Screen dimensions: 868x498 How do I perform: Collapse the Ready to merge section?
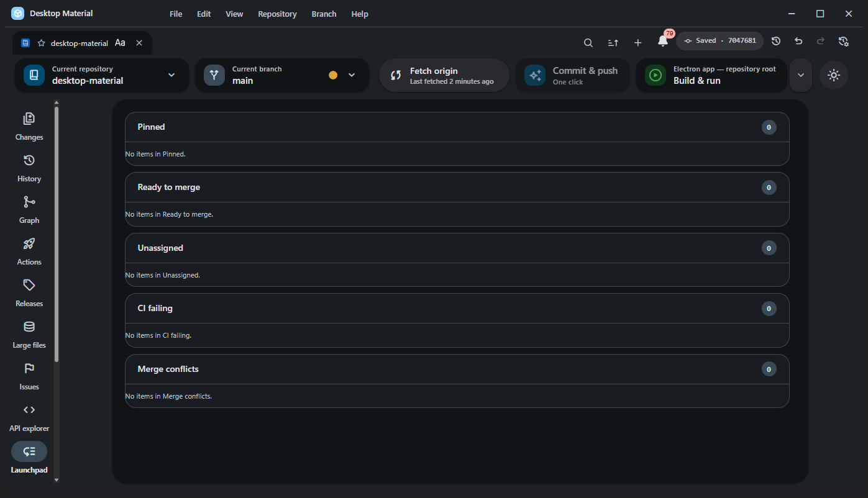click(x=457, y=188)
